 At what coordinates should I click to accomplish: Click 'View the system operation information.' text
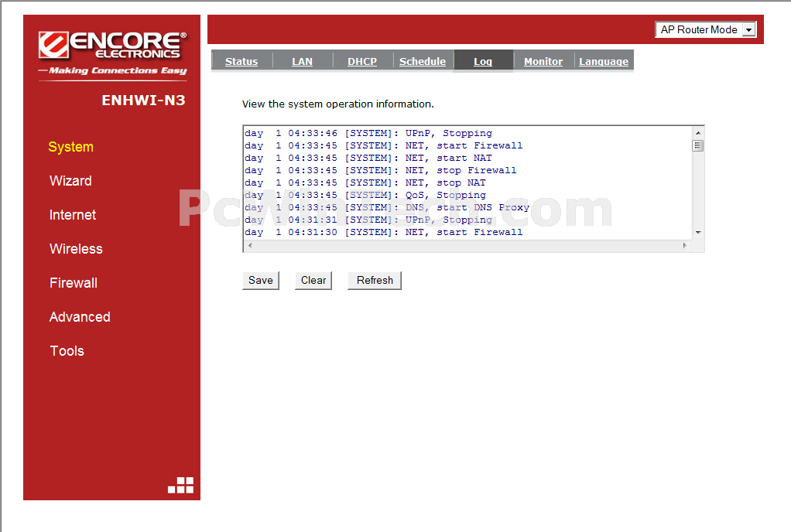(x=338, y=104)
